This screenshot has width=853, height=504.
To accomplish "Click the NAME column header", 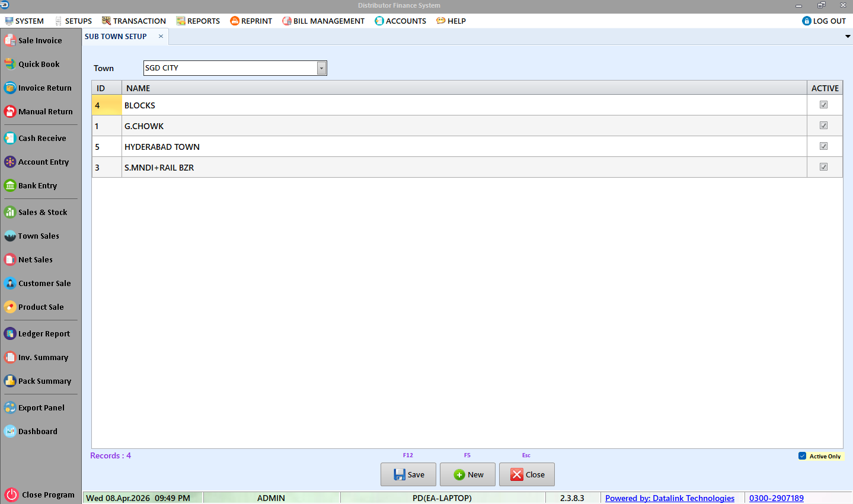I will [x=464, y=88].
